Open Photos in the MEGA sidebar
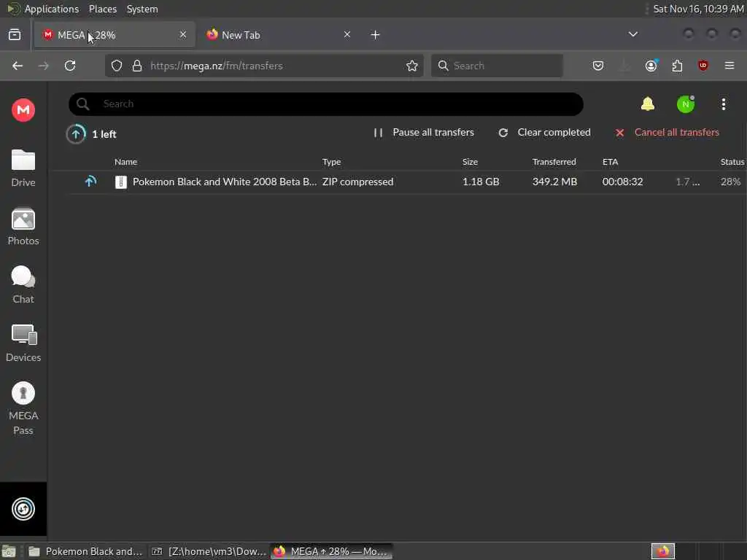747x560 pixels. (23, 227)
